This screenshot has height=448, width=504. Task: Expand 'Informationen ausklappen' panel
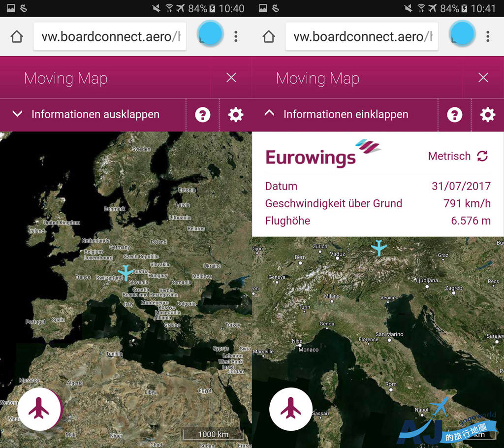[x=93, y=115]
